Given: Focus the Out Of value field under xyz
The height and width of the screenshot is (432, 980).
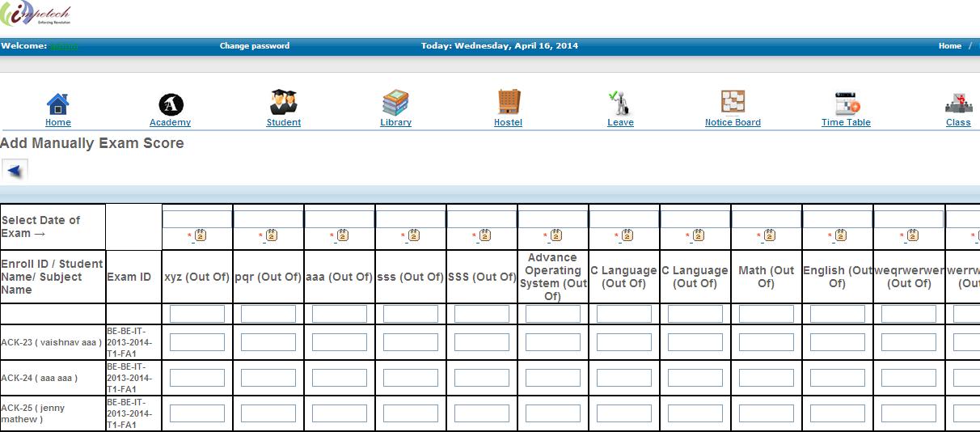Looking at the screenshot, I should click(x=197, y=314).
